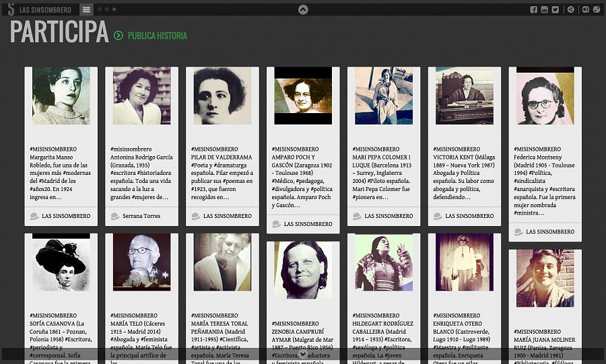606x364 pixels.
Task: Open the Instagram icon link
Action: [x=545, y=9]
